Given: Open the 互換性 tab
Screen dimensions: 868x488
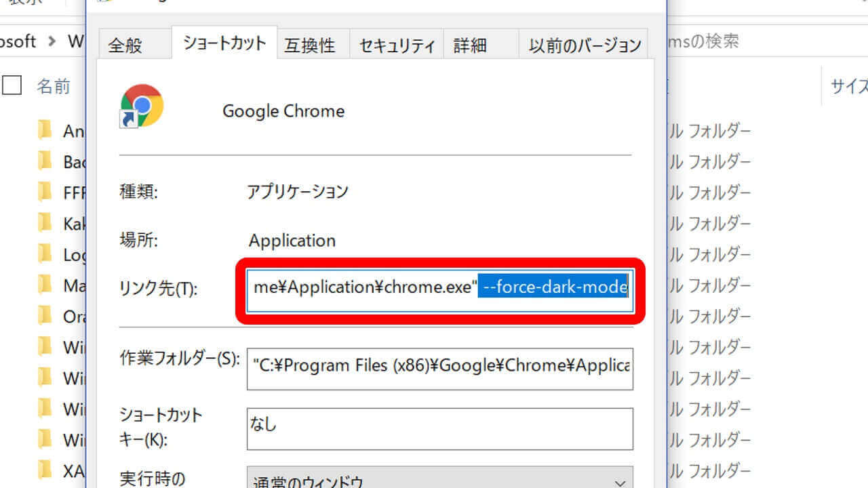Looking at the screenshot, I should (309, 45).
